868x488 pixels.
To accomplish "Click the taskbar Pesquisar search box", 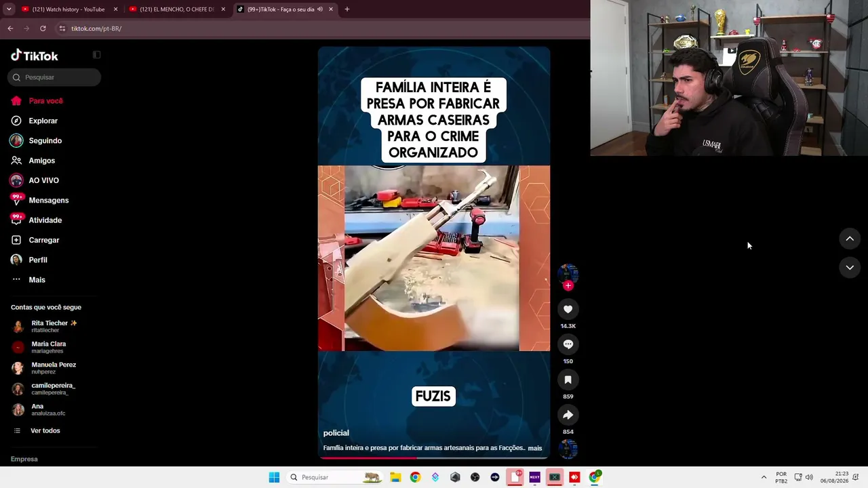I will pyautogui.click(x=334, y=477).
